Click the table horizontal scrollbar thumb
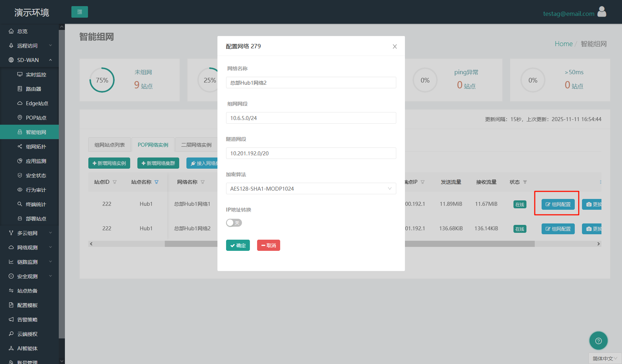622x364 pixels. [349, 244]
